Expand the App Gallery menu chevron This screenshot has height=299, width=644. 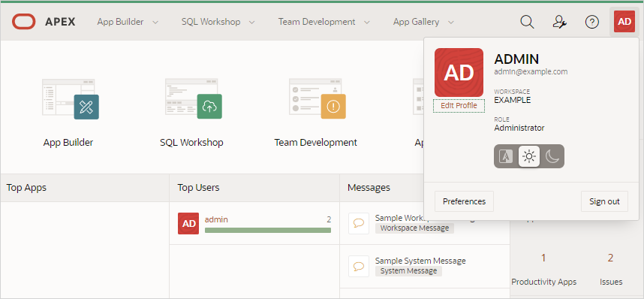coord(451,23)
